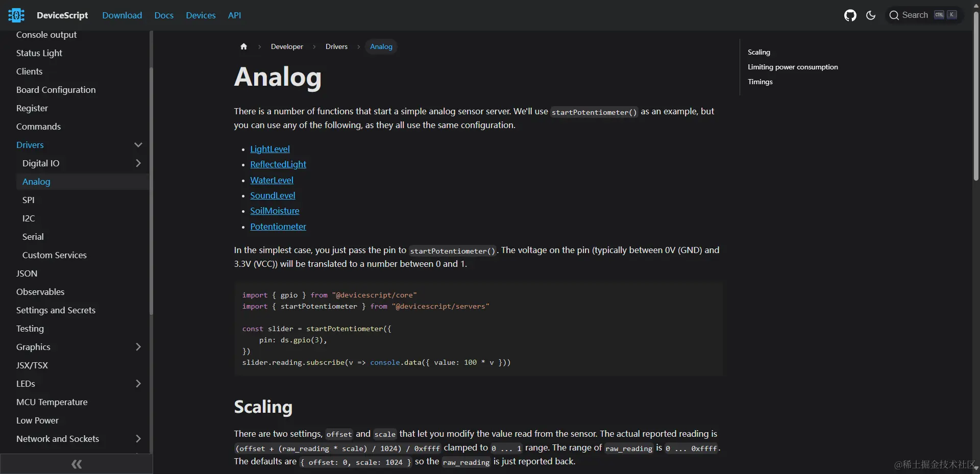Collapse the sidebar with double-arrow button

[77, 464]
